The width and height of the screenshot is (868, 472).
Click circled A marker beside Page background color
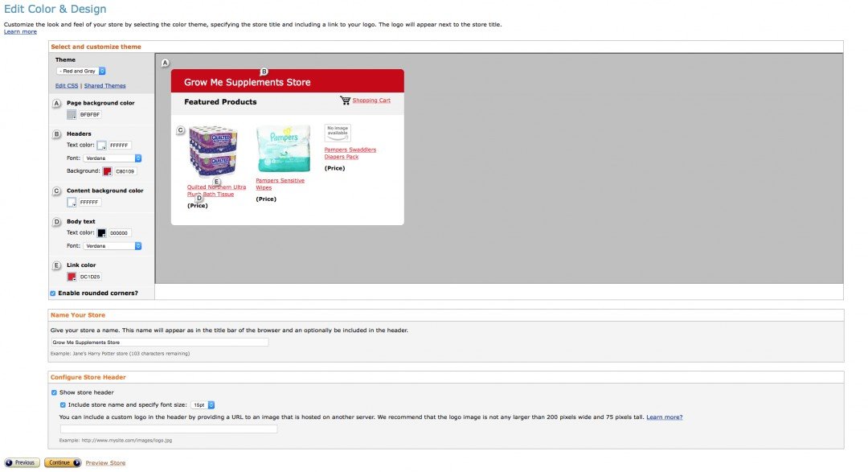pos(56,103)
